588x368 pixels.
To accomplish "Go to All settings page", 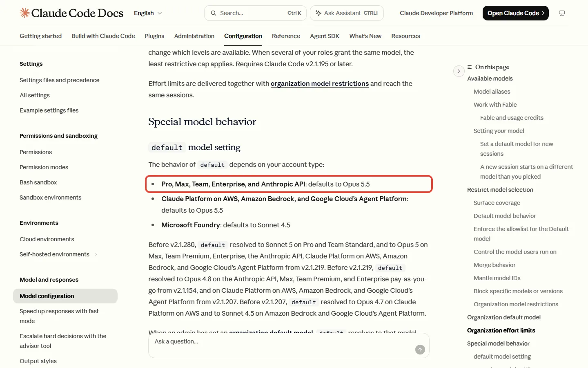I will pyautogui.click(x=35, y=95).
